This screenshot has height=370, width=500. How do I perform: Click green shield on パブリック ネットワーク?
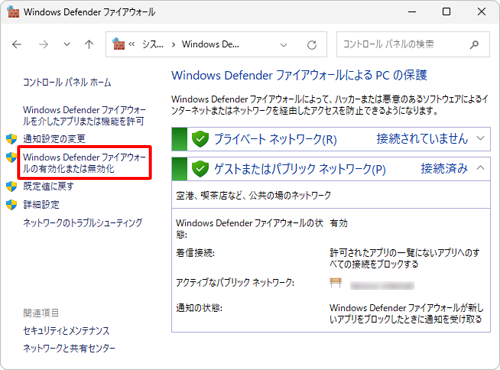click(200, 169)
